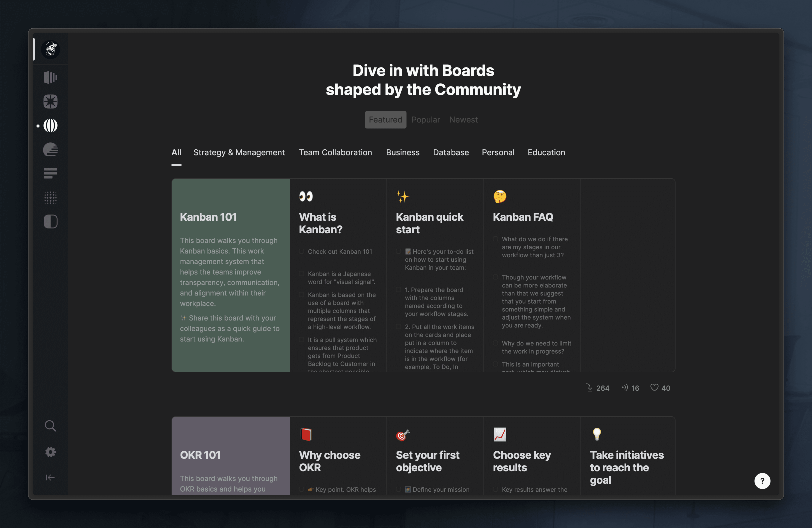812x528 pixels.
Task: Select the All category tab
Action: click(176, 152)
